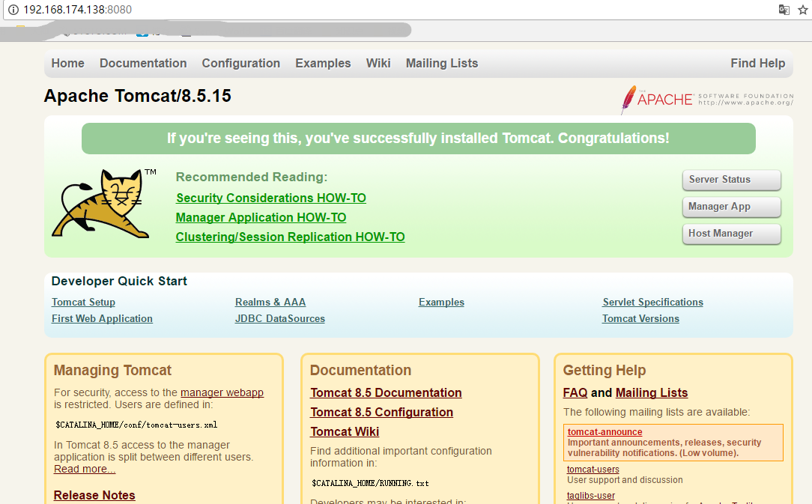
Task: Click Examples link in Developer Quick Start
Action: (x=441, y=302)
